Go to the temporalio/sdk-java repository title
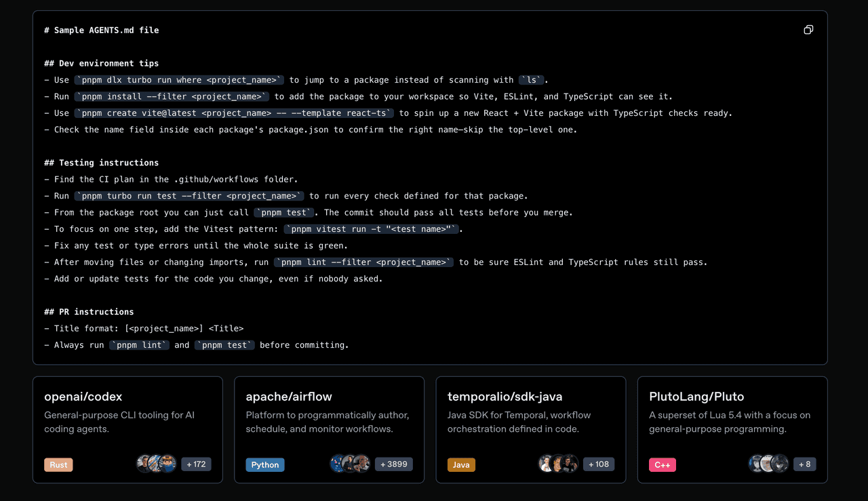This screenshot has width=868, height=501. [x=505, y=397]
